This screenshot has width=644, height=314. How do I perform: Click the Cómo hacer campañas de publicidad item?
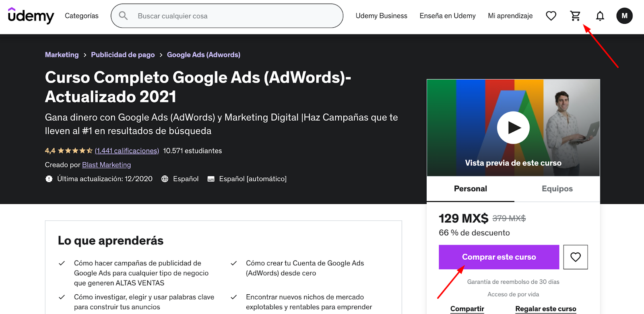pos(141,273)
